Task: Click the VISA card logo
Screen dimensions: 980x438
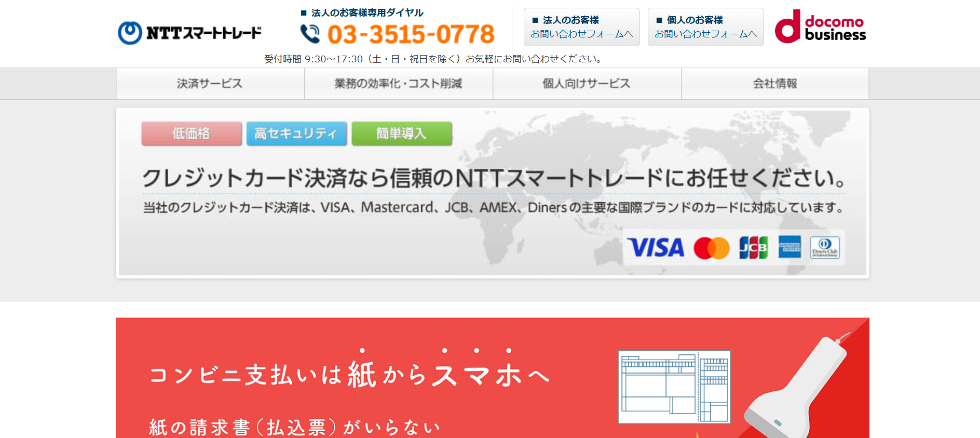Action: click(x=656, y=248)
